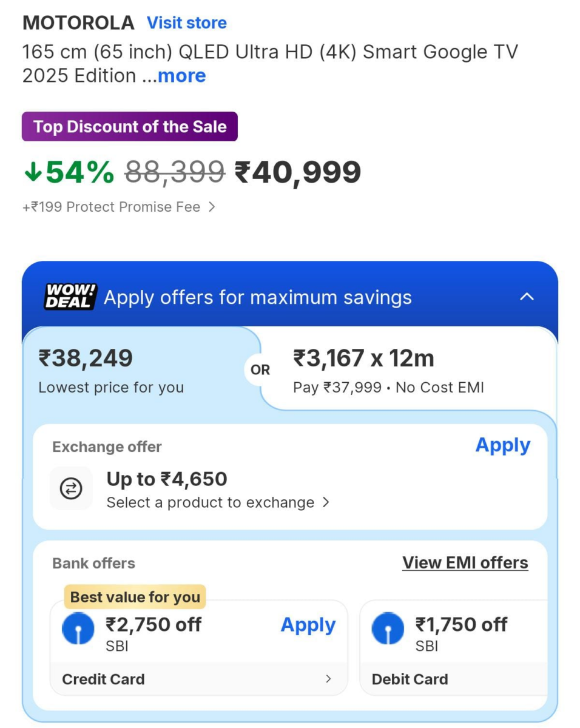Click the SBI logo on credit card offer

[x=78, y=629]
